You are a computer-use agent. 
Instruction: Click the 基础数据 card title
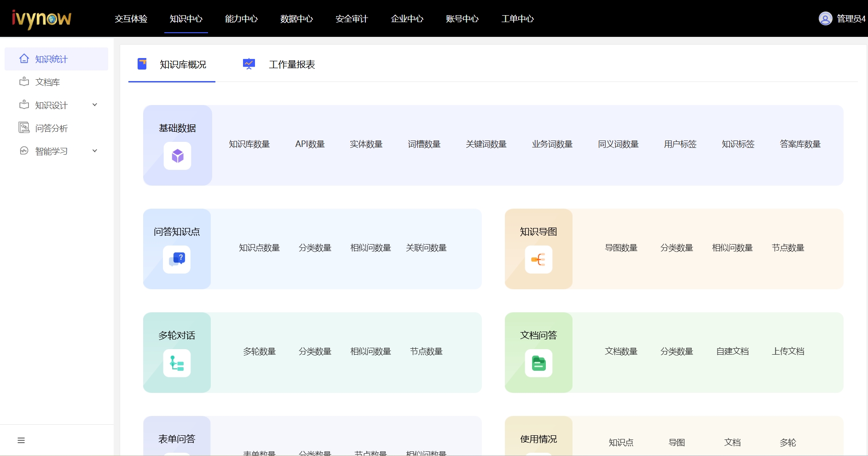pos(178,128)
